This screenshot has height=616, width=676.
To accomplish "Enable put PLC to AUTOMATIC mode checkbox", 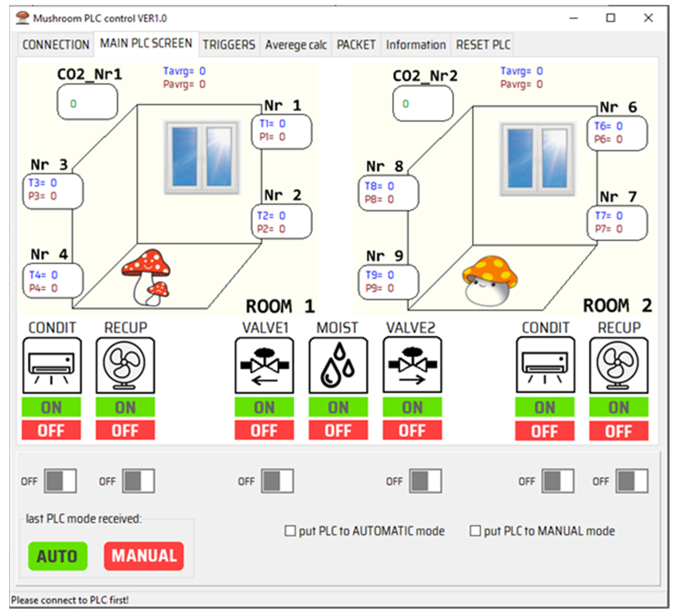I will [x=290, y=531].
